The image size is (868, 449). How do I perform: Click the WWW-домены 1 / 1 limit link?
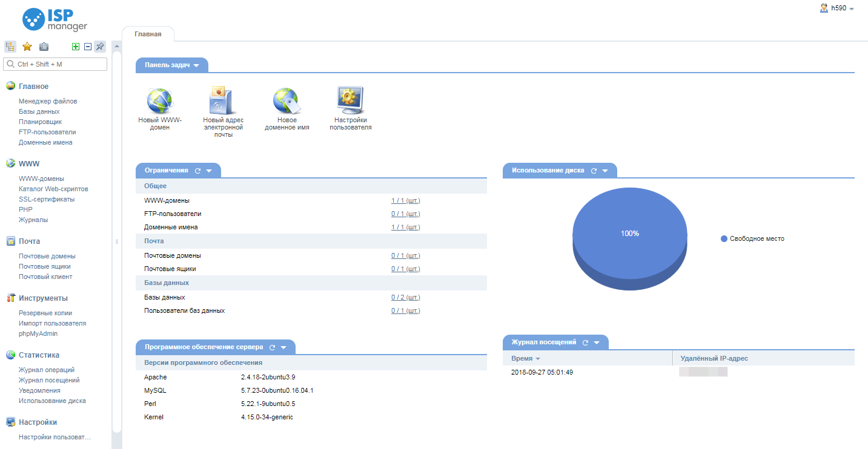tap(406, 200)
